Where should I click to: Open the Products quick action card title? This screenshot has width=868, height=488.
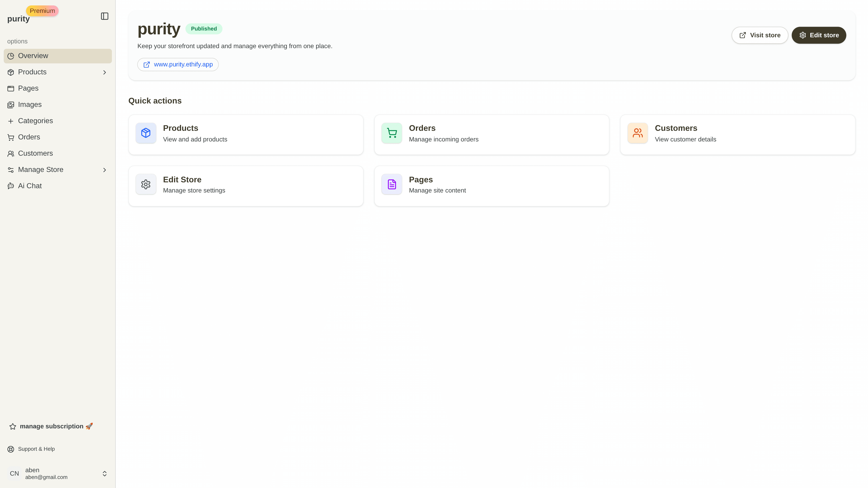click(181, 128)
